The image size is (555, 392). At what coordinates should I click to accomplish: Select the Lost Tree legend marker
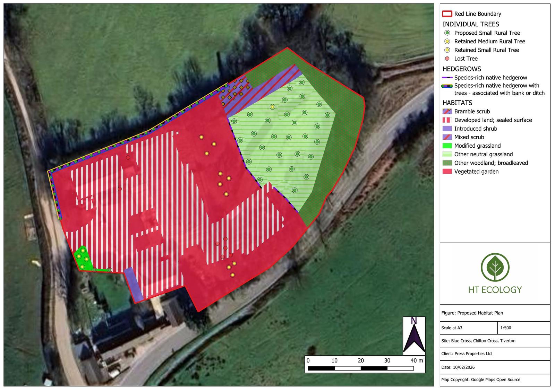tap(447, 59)
